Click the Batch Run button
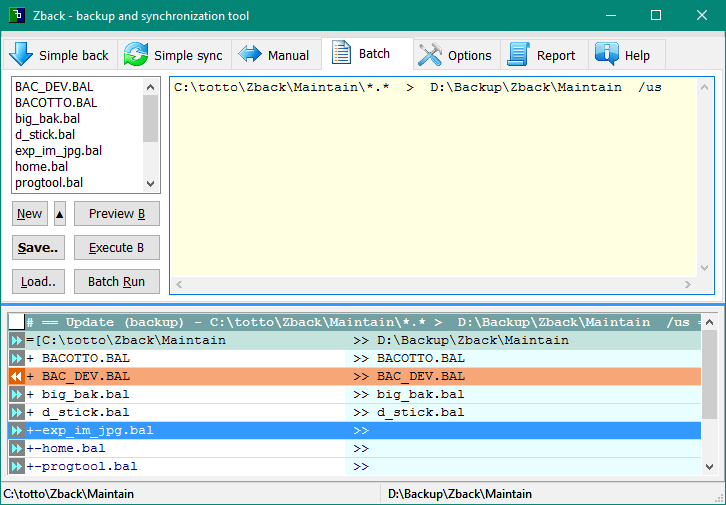This screenshot has width=726, height=505. click(x=117, y=281)
